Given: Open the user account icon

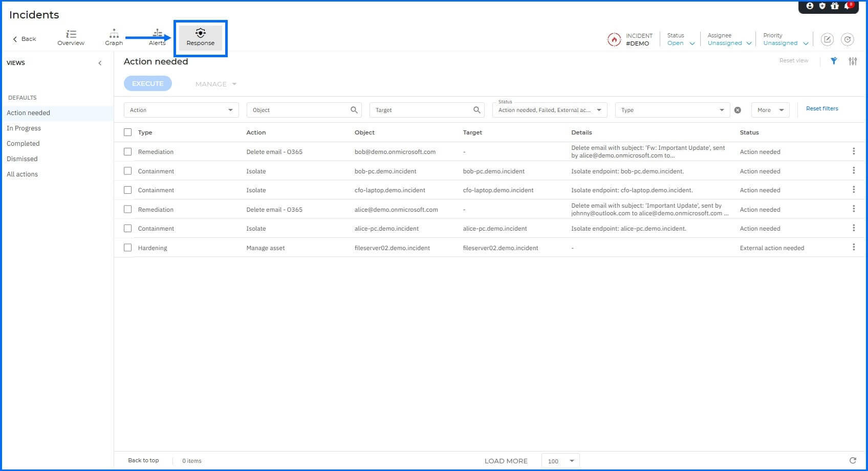Looking at the screenshot, I should click(810, 6).
